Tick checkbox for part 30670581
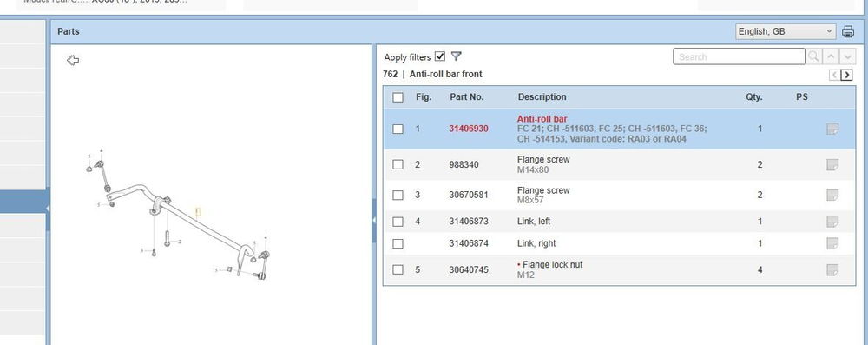This screenshot has height=345, width=868. pos(398,195)
